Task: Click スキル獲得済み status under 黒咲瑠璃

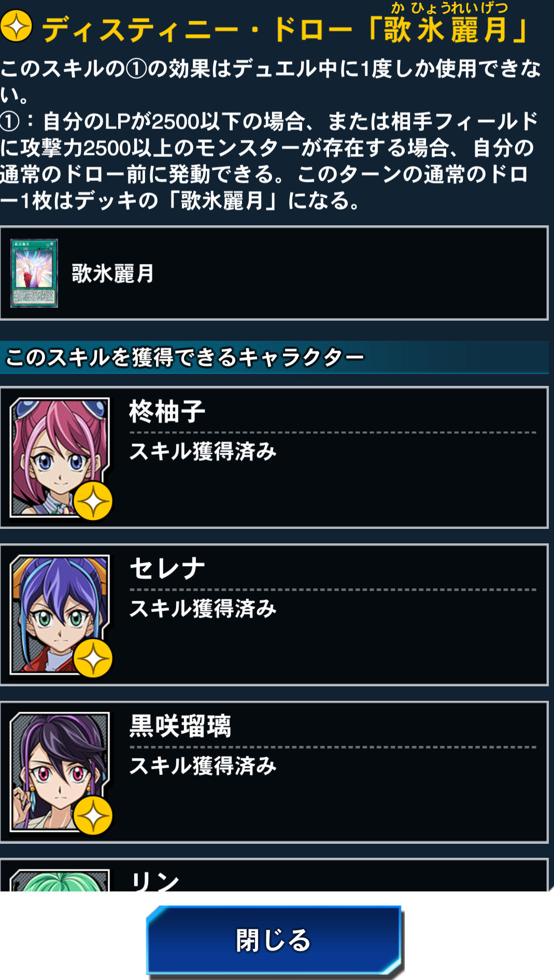Action: click(x=203, y=766)
